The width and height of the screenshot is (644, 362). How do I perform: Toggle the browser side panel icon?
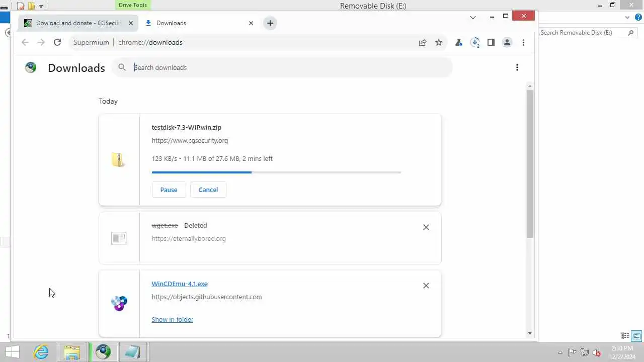point(491,42)
